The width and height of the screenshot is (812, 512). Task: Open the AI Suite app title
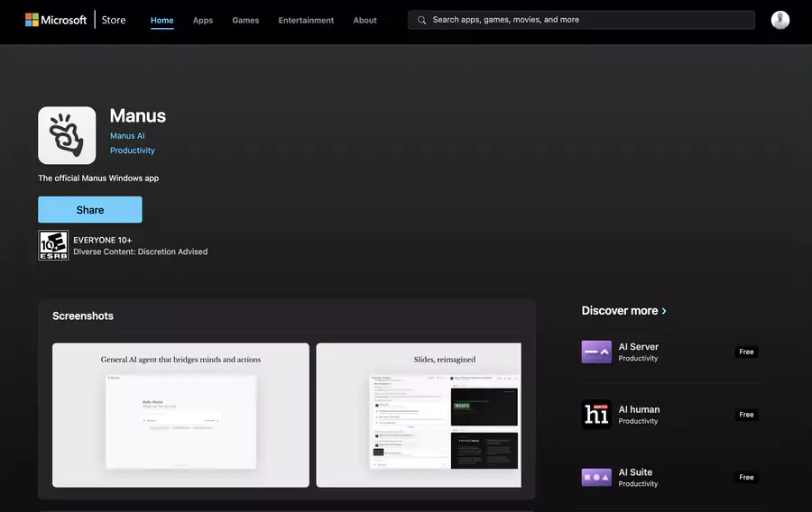pyautogui.click(x=635, y=471)
